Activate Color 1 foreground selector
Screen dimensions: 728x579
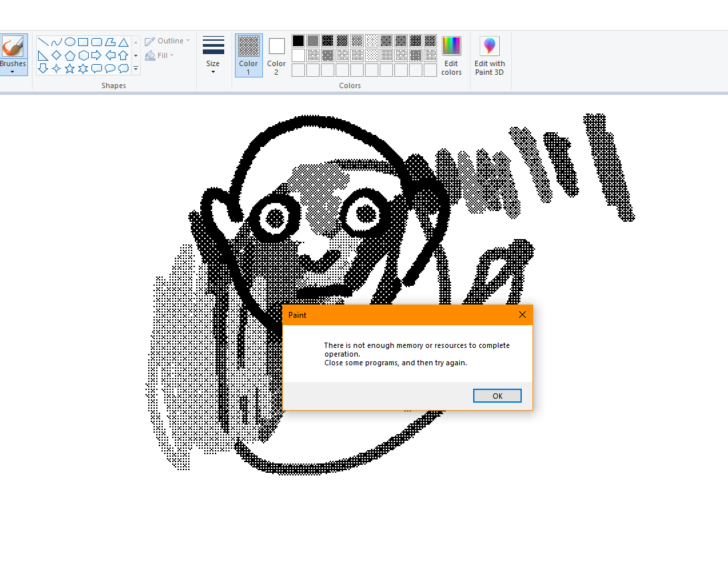(248, 55)
